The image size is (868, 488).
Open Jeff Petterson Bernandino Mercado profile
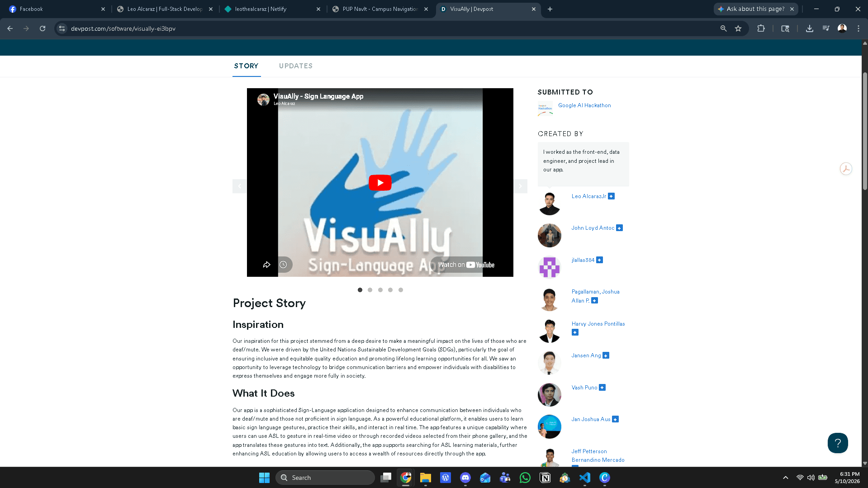[x=598, y=455]
